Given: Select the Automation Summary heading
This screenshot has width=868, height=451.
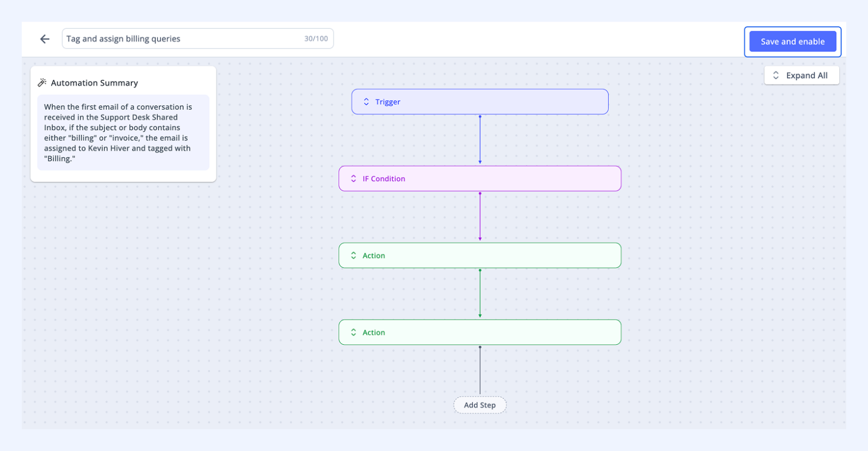Looking at the screenshot, I should (94, 83).
